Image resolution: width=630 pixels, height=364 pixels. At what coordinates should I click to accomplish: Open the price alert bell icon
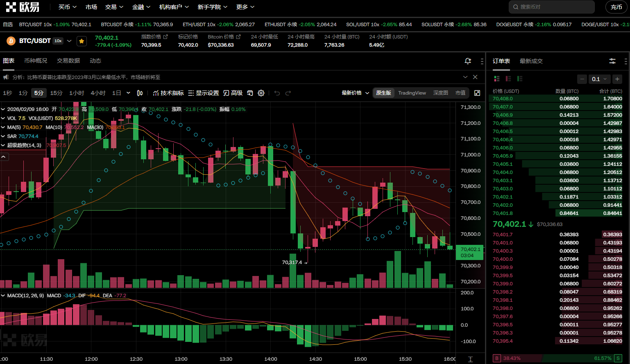(468, 61)
